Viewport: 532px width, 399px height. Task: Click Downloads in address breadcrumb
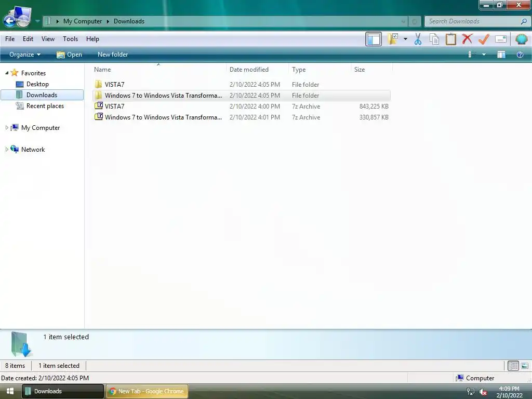129,21
